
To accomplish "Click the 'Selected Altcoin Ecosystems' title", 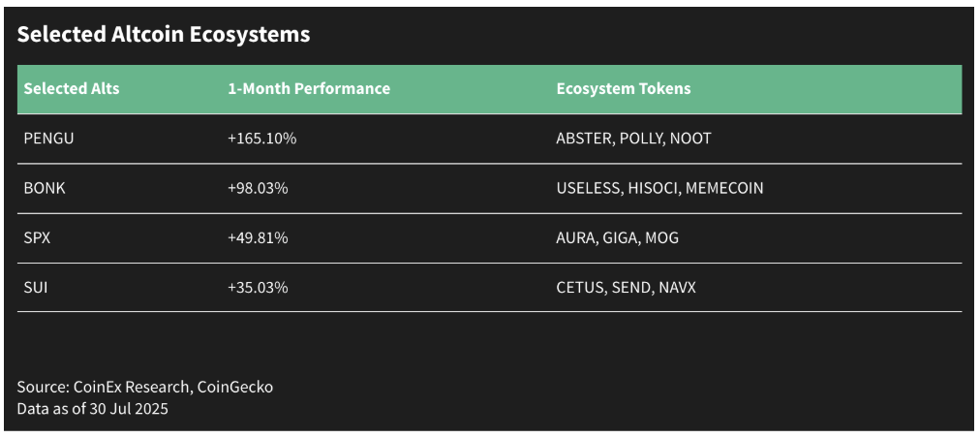I will point(164,35).
